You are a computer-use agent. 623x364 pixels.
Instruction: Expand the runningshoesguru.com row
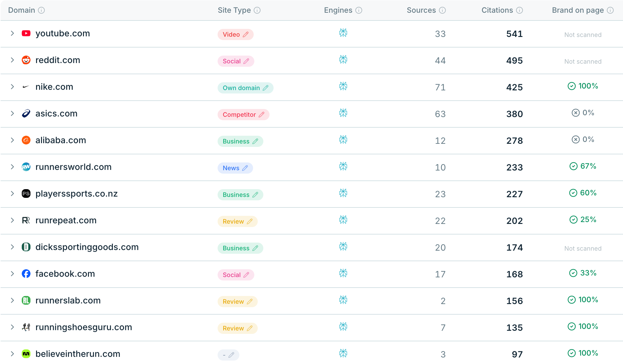pyautogui.click(x=12, y=327)
